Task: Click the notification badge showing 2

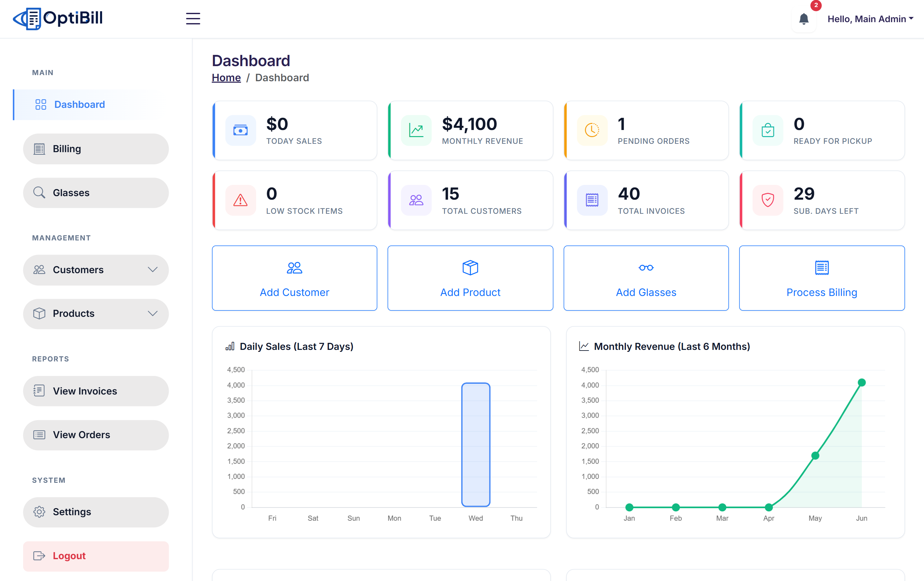Action: coord(816,5)
